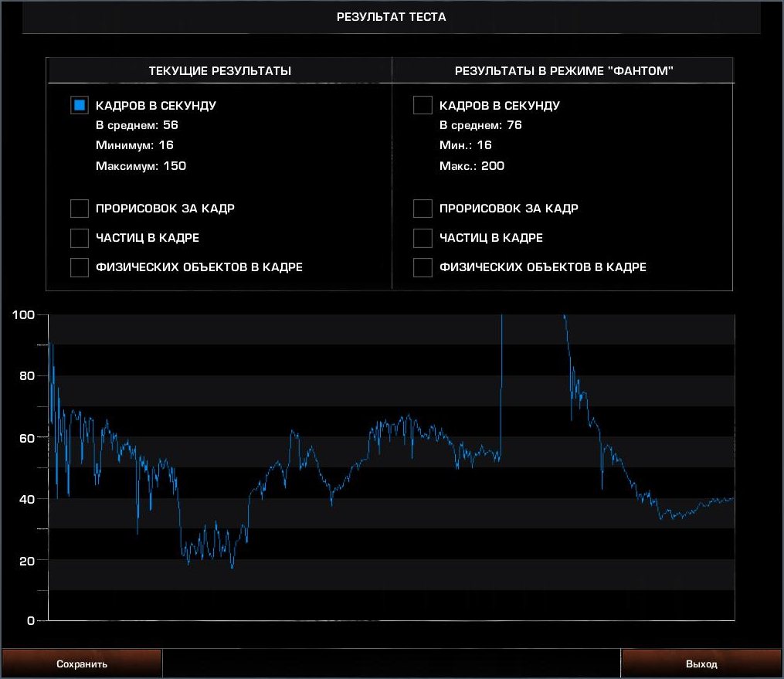Uncheck Кадров в секунду in current results

(80, 105)
